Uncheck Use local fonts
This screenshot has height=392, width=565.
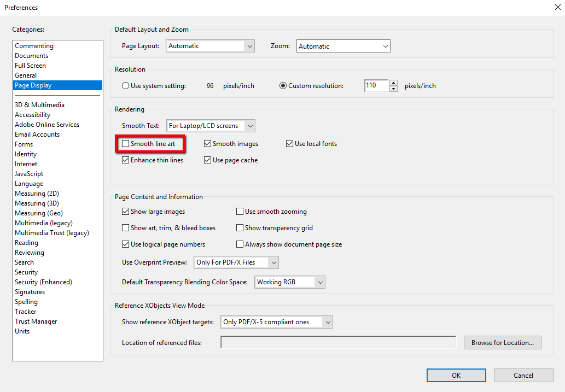coord(289,143)
